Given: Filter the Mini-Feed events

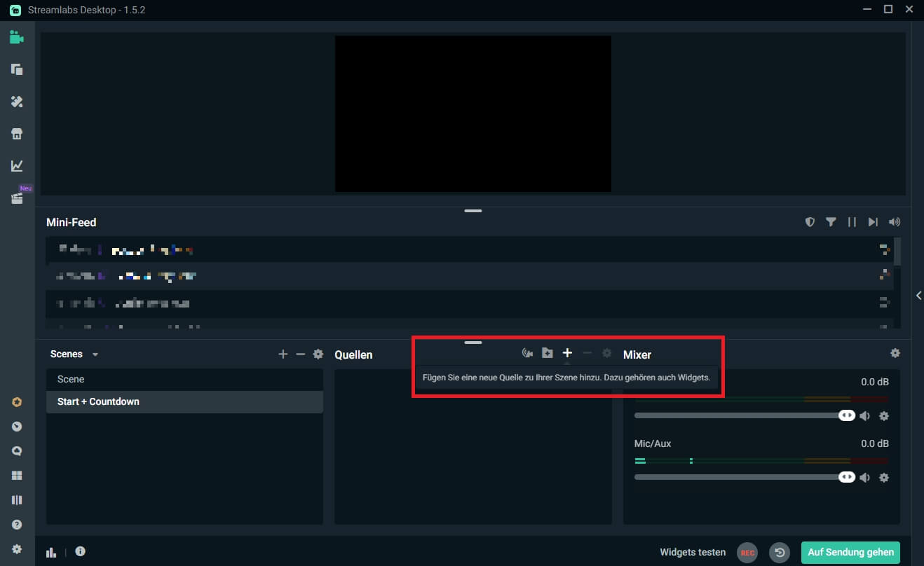Looking at the screenshot, I should coord(831,221).
